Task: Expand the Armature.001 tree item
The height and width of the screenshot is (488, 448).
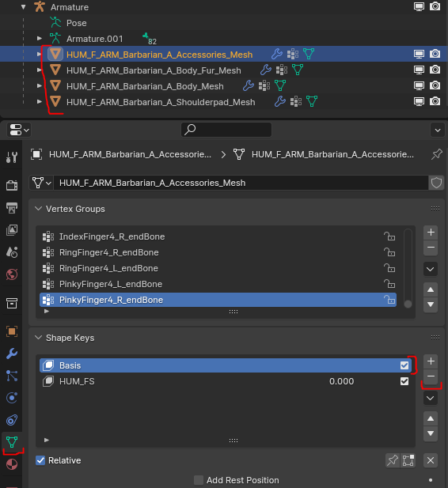Action: pos(40,39)
